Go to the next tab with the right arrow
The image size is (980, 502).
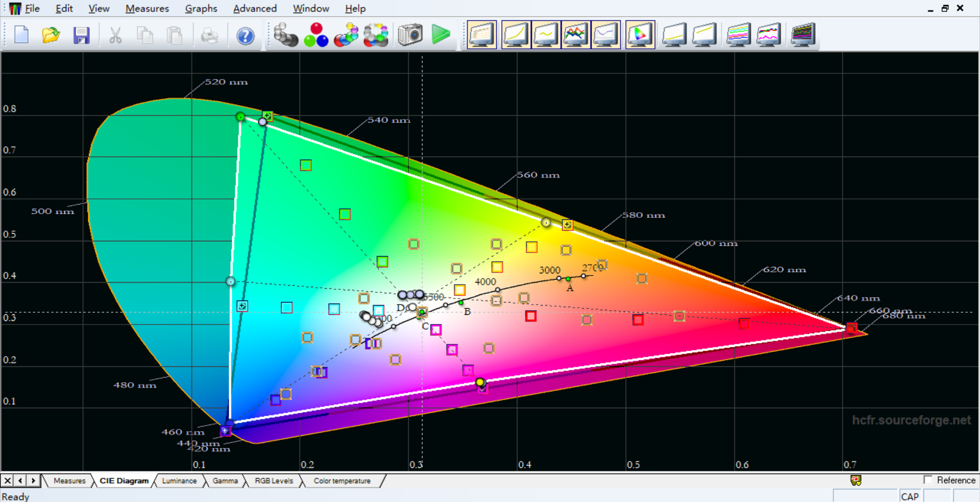[33, 481]
